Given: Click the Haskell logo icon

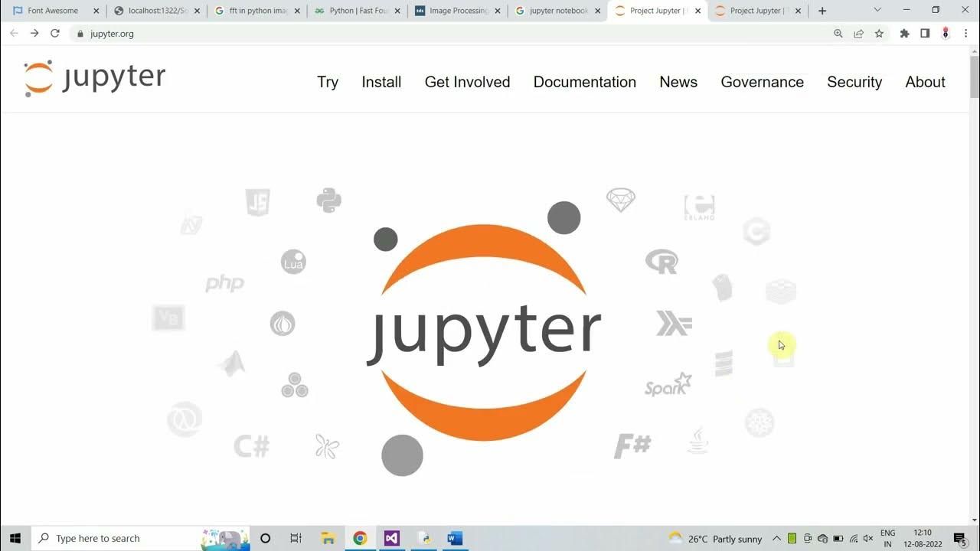Looking at the screenshot, I should 674,324.
